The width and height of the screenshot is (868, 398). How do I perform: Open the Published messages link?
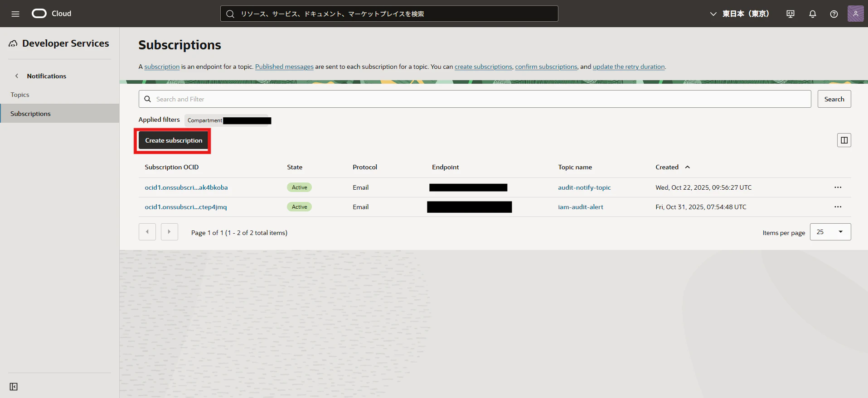(x=284, y=67)
